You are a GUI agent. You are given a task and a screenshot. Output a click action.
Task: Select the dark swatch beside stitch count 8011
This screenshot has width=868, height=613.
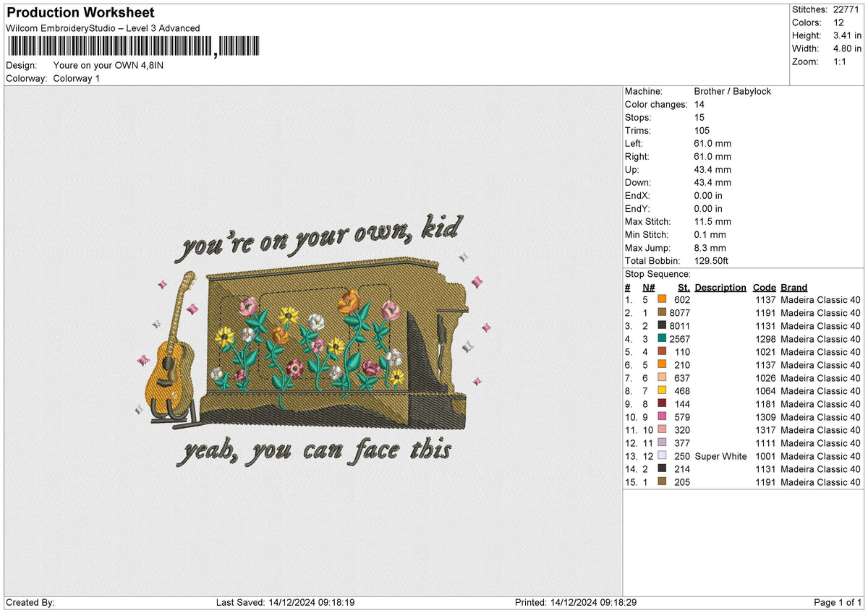(x=662, y=326)
